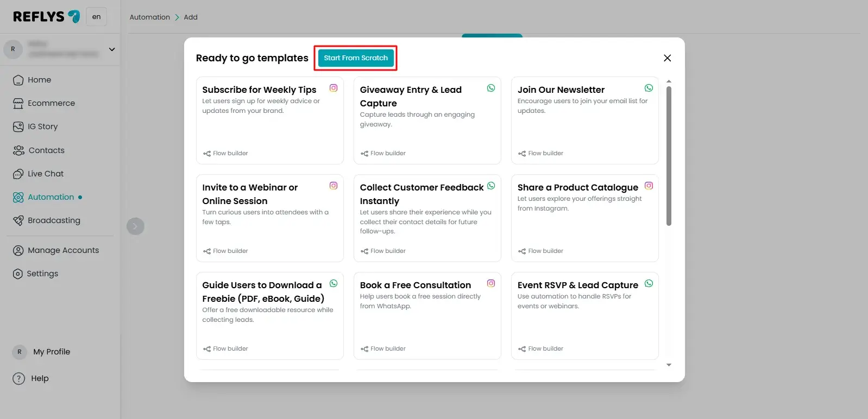868x419 pixels.
Task: Click the IG Story icon
Action: [x=18, y=127]
